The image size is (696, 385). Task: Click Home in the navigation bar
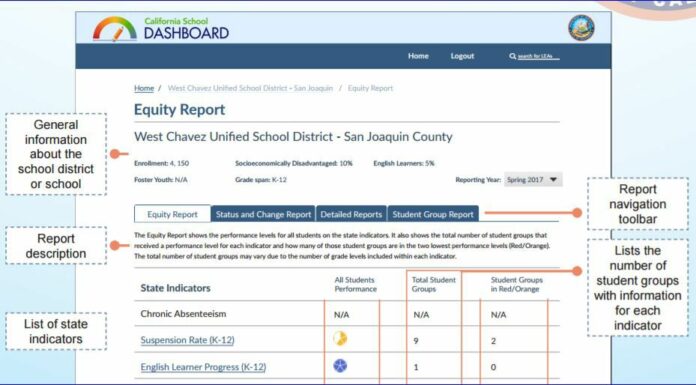(x=418, y=56)
